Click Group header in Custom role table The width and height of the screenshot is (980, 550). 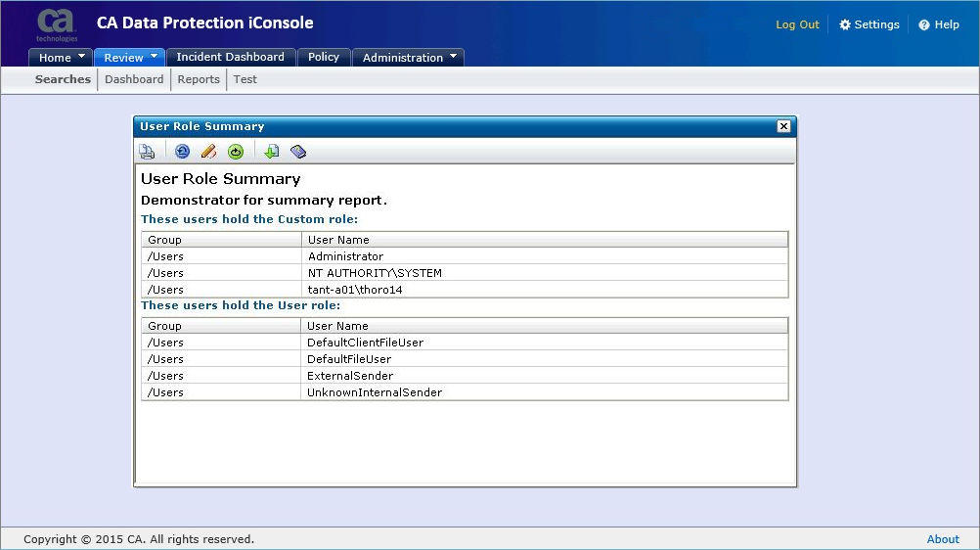tap(222, 240)
